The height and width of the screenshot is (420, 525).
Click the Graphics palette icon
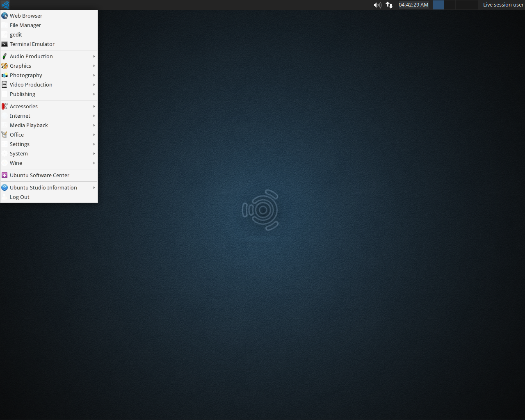(x=5, y=66)
